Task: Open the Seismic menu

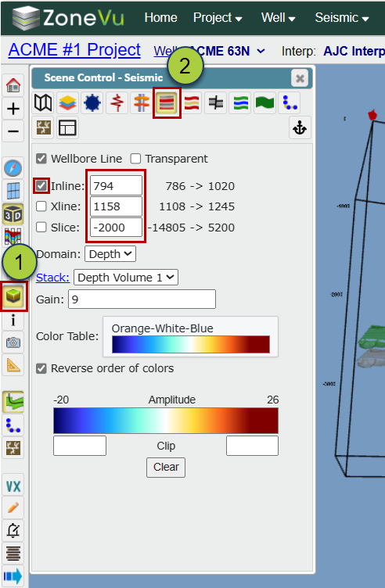Action: [342, 18]
